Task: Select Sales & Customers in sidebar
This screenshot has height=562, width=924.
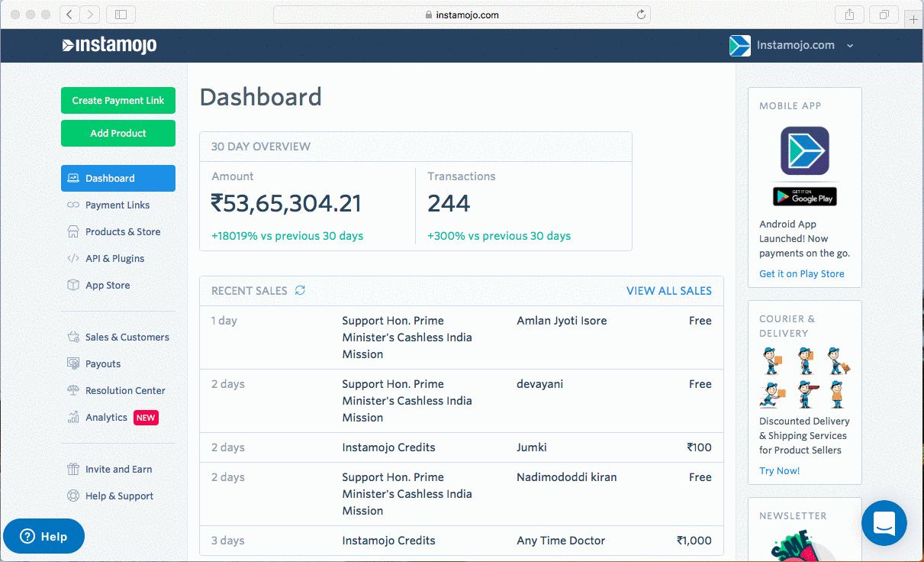Action: 127,337
